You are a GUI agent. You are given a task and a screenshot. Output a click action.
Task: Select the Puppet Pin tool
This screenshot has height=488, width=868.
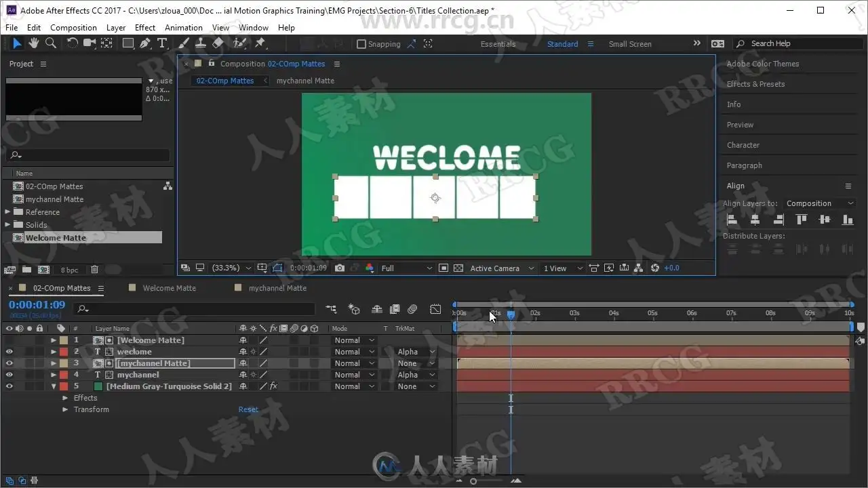click(x=260, y=43)
